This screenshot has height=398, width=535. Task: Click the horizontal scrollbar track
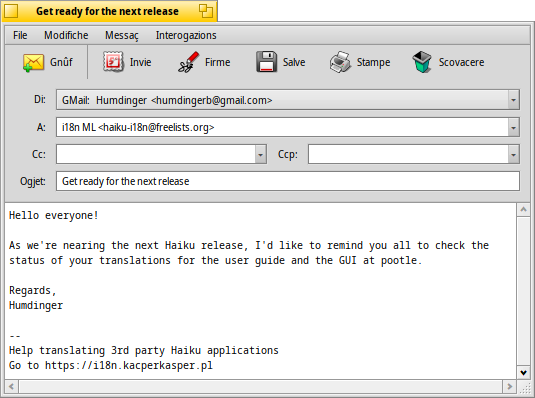point(261,386)
